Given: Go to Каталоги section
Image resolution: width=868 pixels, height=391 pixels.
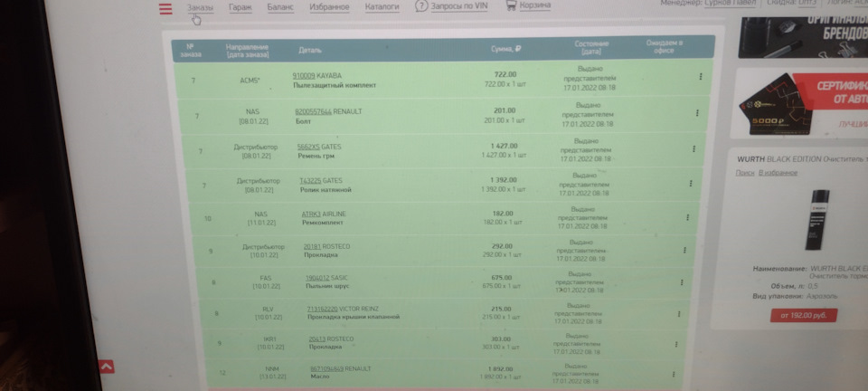Looking at the screenshot, I should 382,7.
